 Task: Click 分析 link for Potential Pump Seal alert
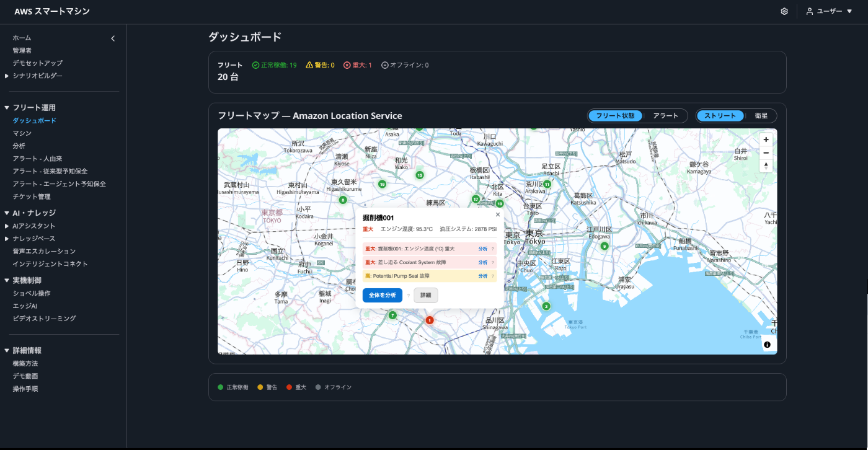(483, 276)
